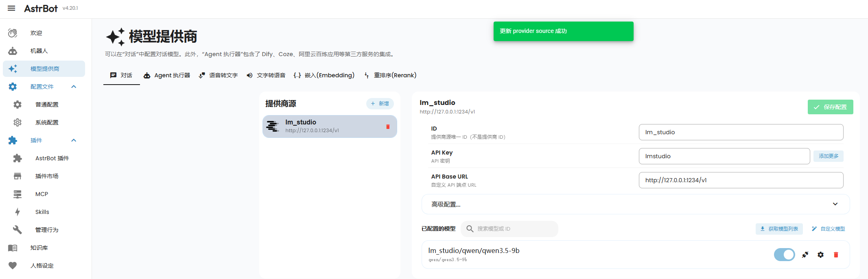Delete the lm_studio provider source
The height and width of the screenshot is (279, 868).
pos(388,126)
